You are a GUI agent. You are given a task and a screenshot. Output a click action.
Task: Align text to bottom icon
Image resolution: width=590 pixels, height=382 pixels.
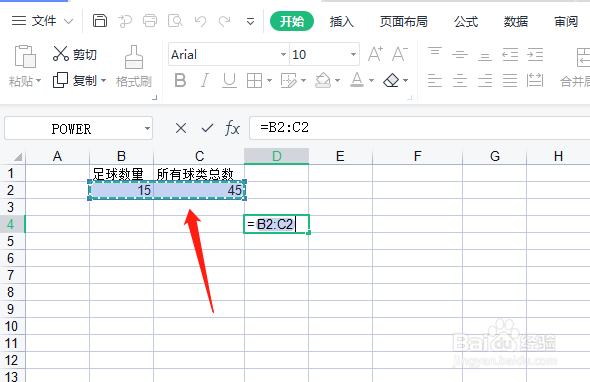coord(485,56)
